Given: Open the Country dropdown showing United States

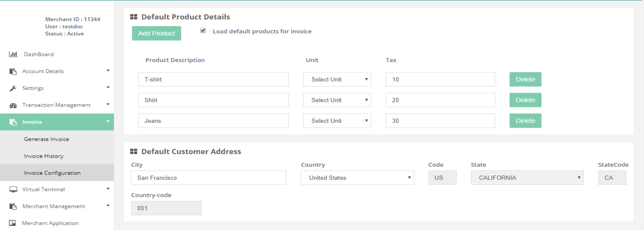Looking at the screenshot, I should pos(357,178).
